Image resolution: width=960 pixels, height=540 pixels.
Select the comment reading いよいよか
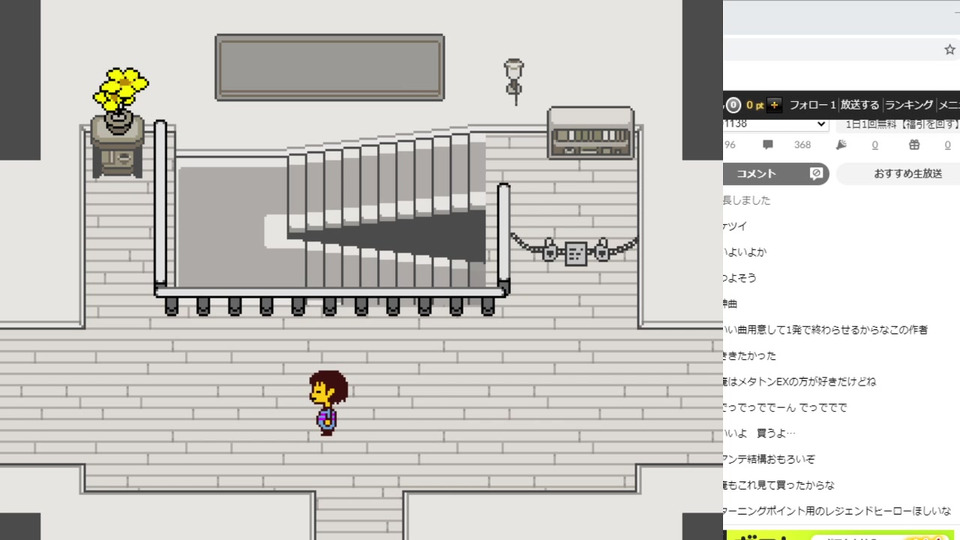(744, 252)
